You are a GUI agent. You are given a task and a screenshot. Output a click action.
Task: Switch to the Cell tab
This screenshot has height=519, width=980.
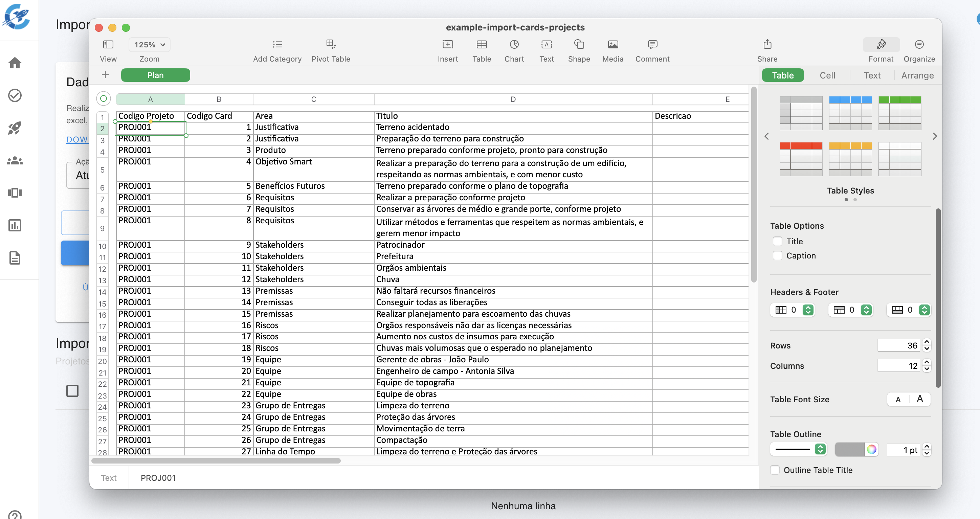pos(827,75)
